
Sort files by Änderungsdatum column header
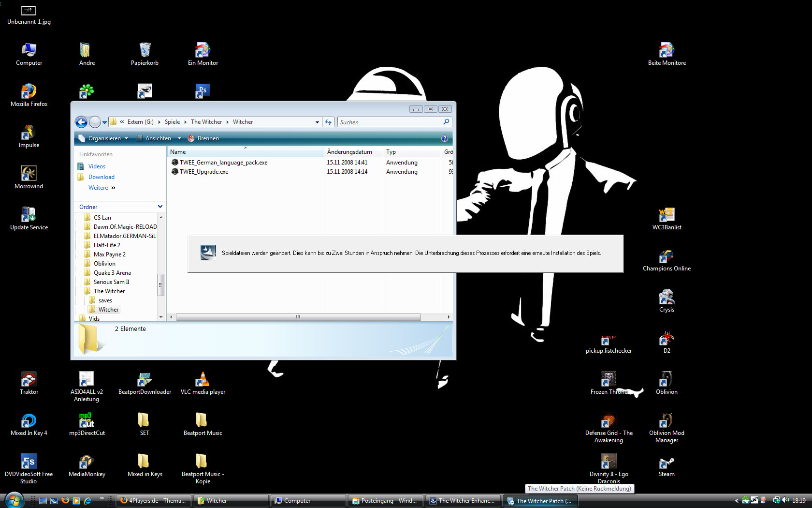click(353, 152)
